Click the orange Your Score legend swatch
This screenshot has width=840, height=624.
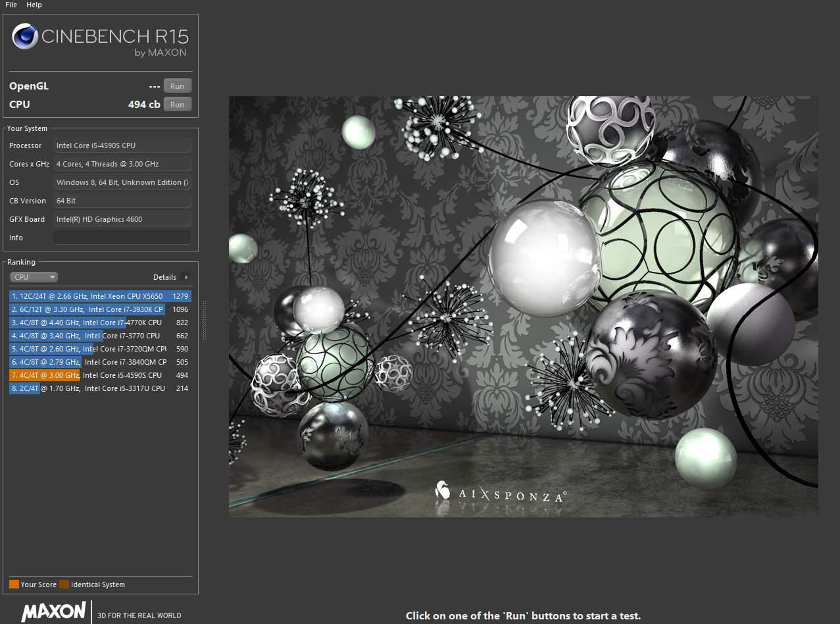pyautogui.click(x=14, y=585)
